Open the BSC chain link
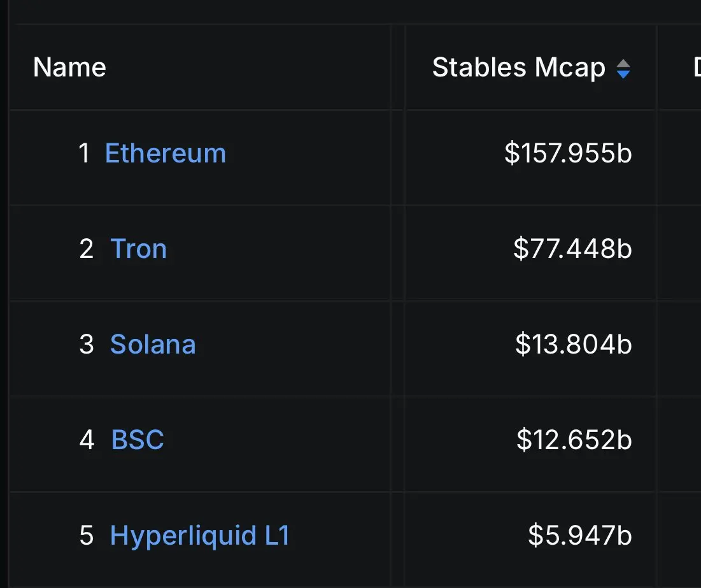Image resolution: width=701 pixels, height=588 pixels. click(x=138, y=440)
